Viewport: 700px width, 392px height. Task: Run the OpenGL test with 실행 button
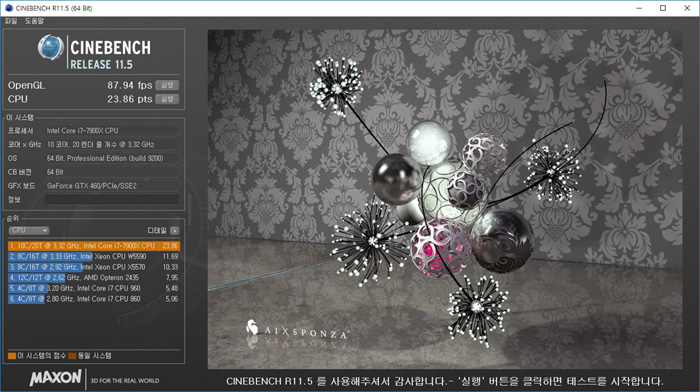(167, 85)
